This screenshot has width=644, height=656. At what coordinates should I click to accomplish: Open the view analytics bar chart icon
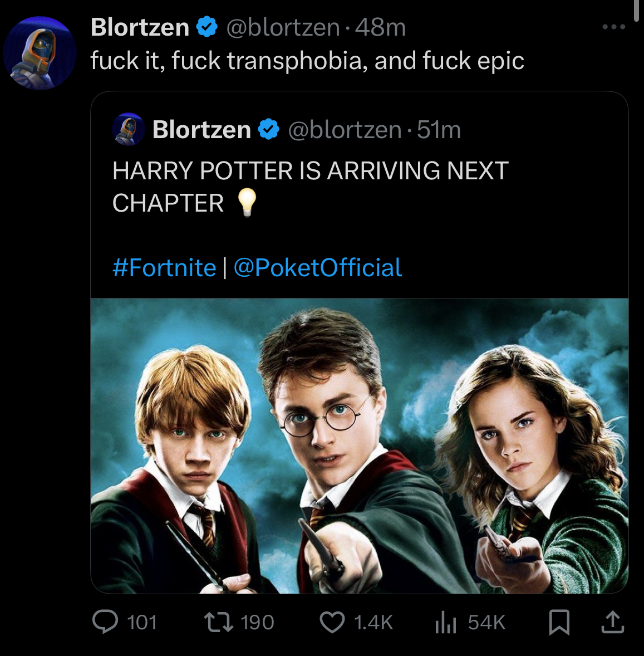point(445,623)
